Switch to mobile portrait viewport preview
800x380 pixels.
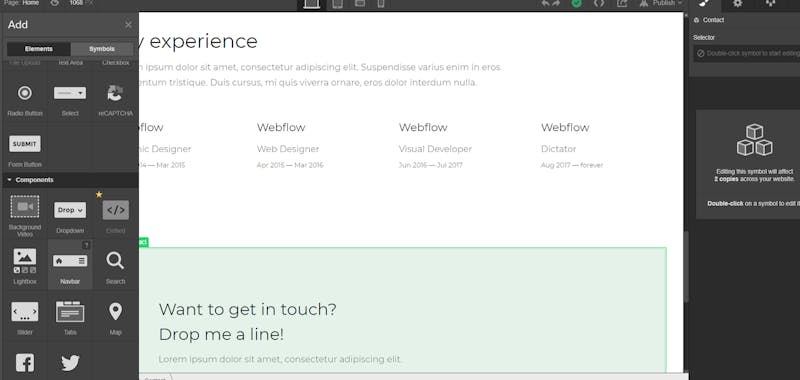[x=381, y=4]
